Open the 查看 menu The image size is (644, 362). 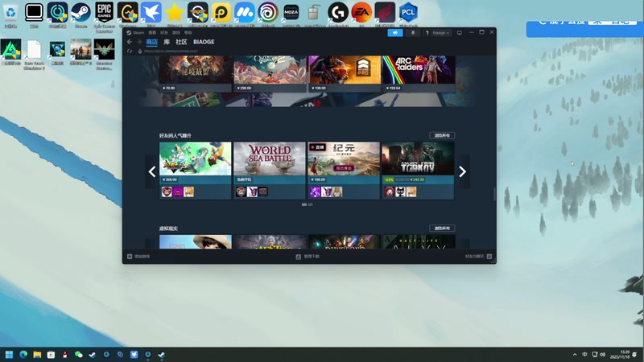pos(152,32)
